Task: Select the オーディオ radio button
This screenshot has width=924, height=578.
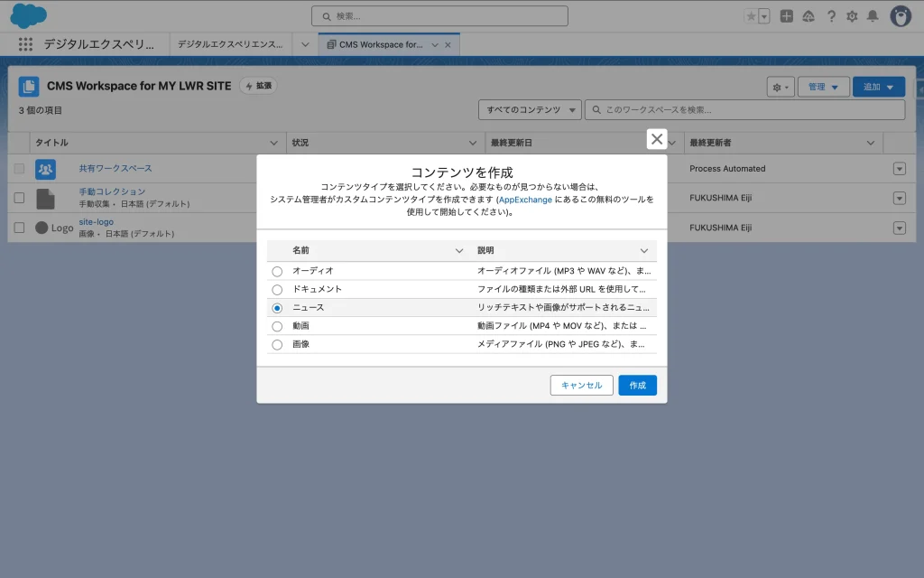Action: coord(277,271)
